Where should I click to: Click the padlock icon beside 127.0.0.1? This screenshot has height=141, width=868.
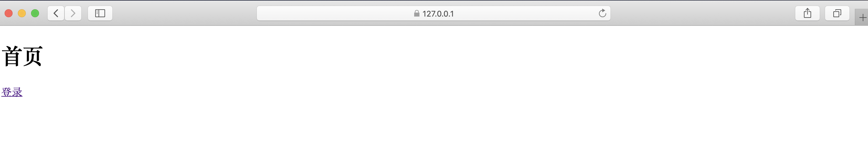point(416,14)
